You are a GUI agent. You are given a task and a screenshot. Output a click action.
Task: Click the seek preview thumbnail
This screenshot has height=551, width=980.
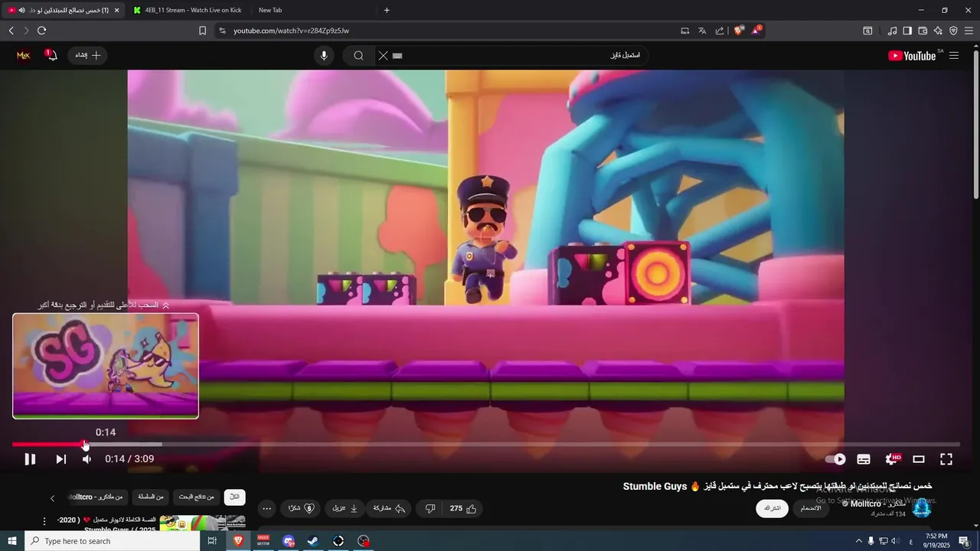tap(106, 366)
